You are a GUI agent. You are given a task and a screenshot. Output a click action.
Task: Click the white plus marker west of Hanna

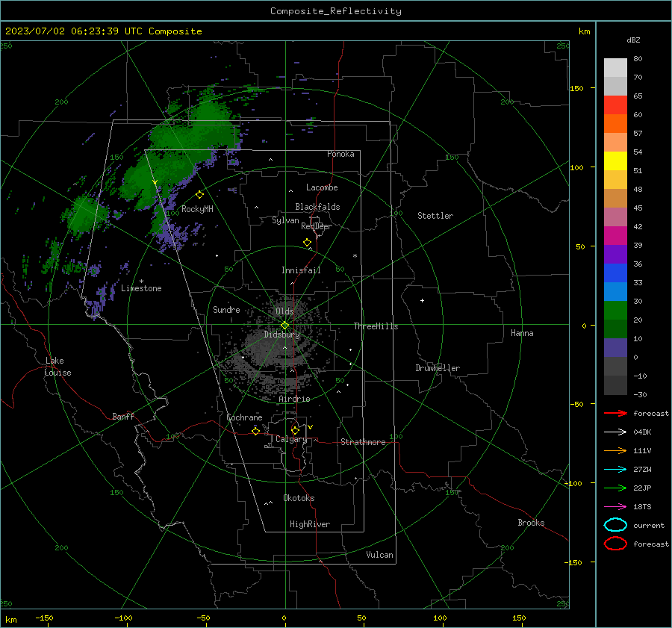[422, 300]
